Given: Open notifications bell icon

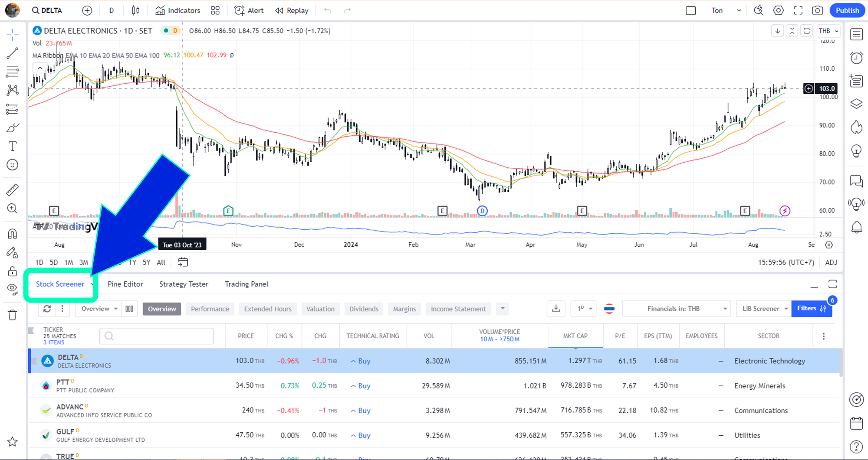Looking at the screenshot, I should point(857,227).
